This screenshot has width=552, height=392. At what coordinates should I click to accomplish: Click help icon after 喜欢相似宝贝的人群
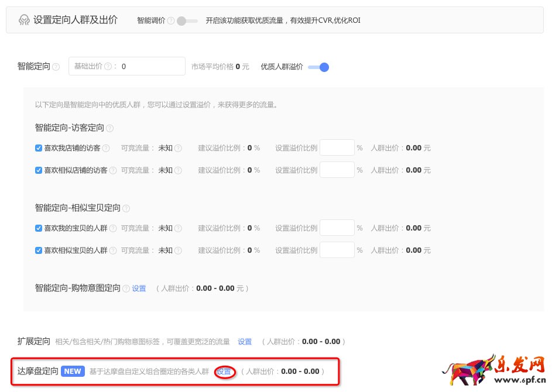point(113,250)
